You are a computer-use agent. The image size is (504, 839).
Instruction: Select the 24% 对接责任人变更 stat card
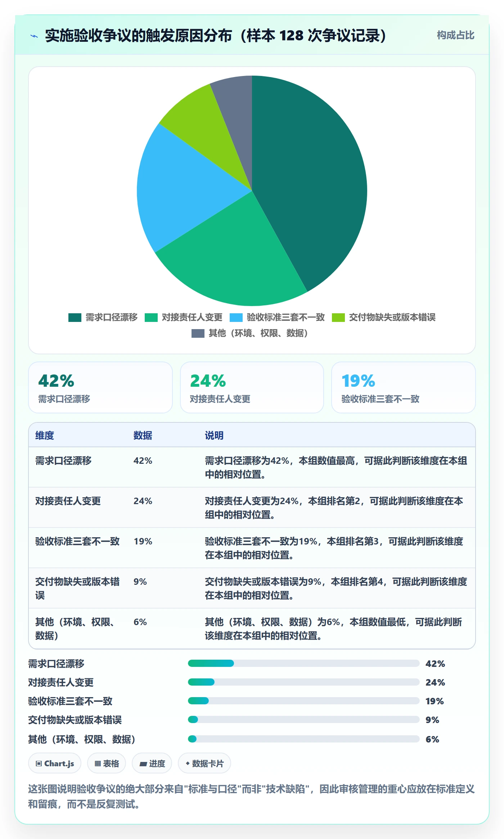click(252, 387)
